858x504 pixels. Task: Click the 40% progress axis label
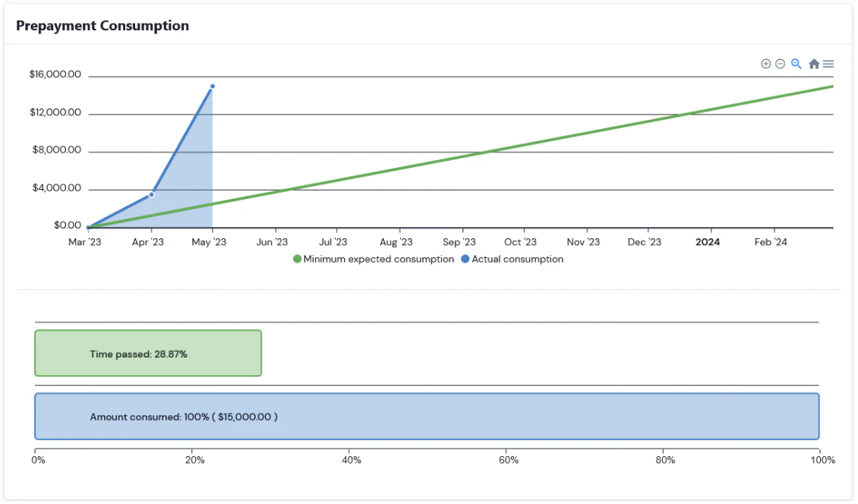352,460
